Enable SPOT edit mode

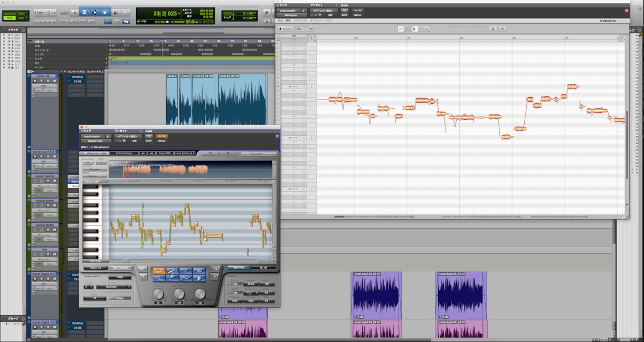pyautogui.click(x=22, y=13)
